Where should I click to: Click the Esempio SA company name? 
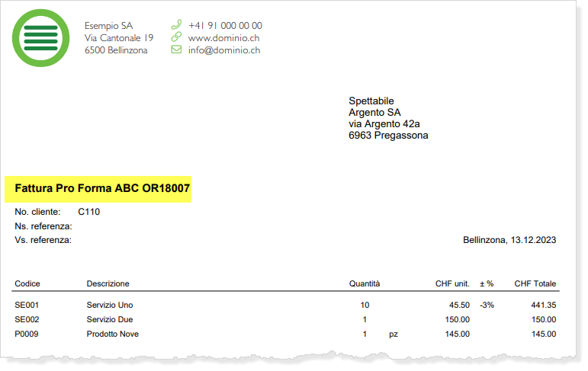(108, 25)
